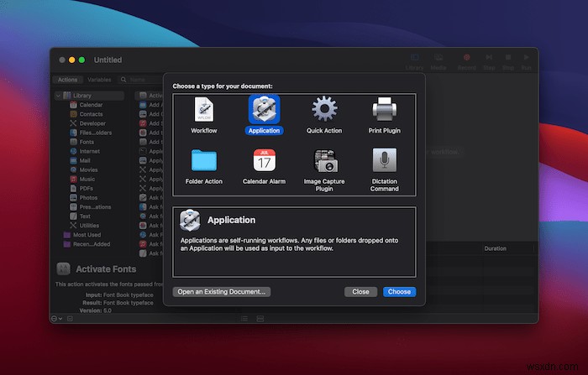
Task: Click the Stop toolbar button
Action: (x=508, y=62)
